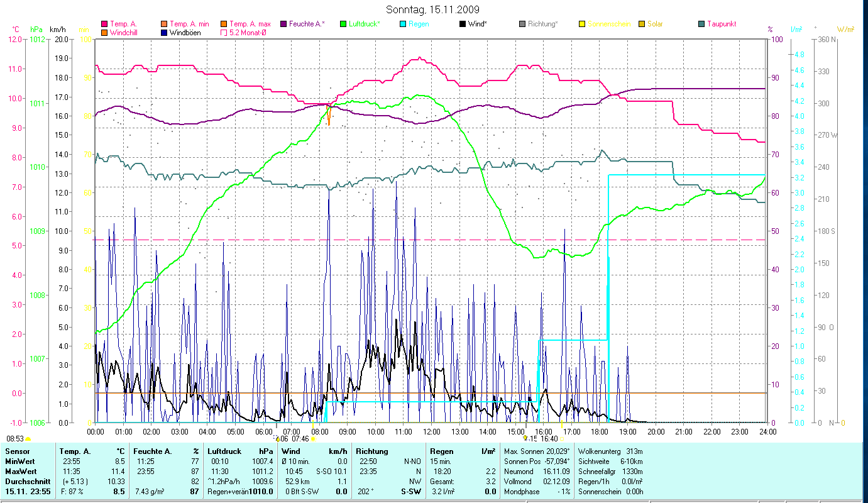Click the blue Windböen legend swatch
This screenshot has width=868, height=503.
coord(163,32)
